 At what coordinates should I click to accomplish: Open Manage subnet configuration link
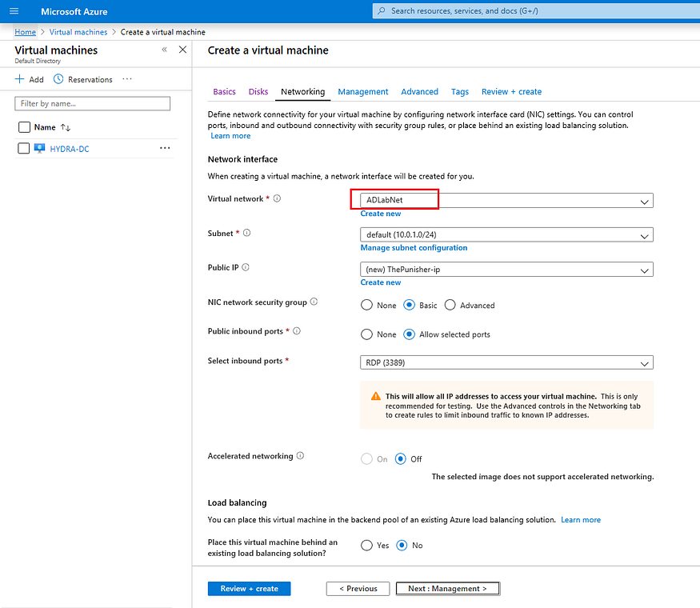(414, 247)
